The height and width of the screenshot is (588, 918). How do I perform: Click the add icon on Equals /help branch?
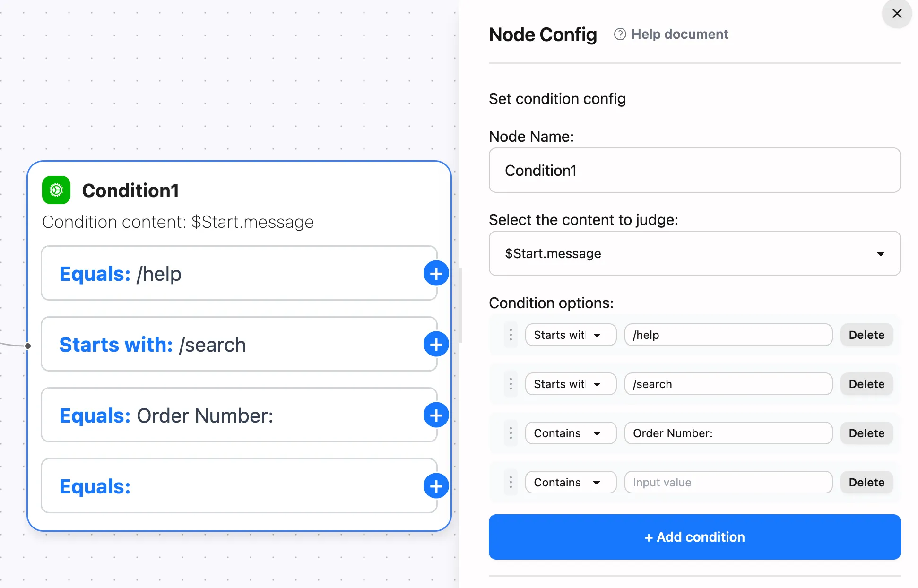(435, 273)
